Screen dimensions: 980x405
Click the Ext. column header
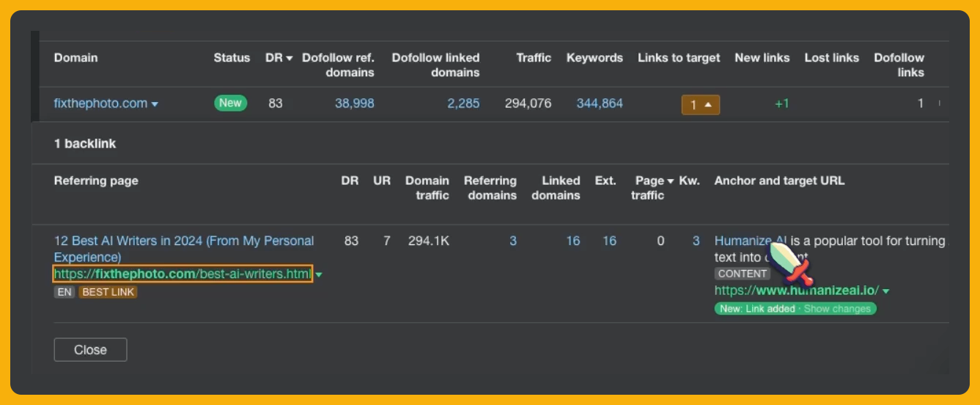[605, 180]
